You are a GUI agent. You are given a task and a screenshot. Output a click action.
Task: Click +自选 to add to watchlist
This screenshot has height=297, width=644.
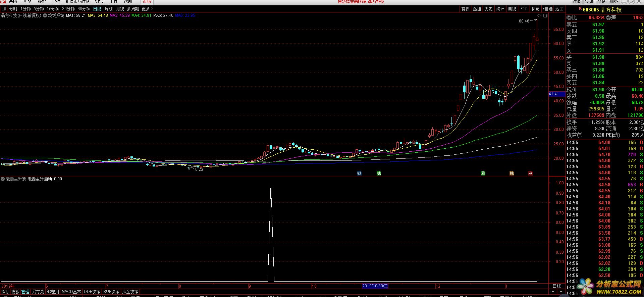coord(547,9)
